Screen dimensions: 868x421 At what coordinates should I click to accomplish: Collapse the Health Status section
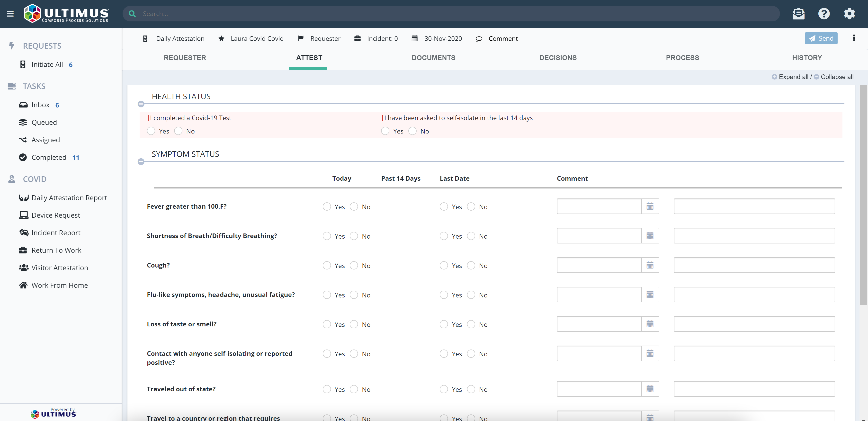click(x=141, y=104)
